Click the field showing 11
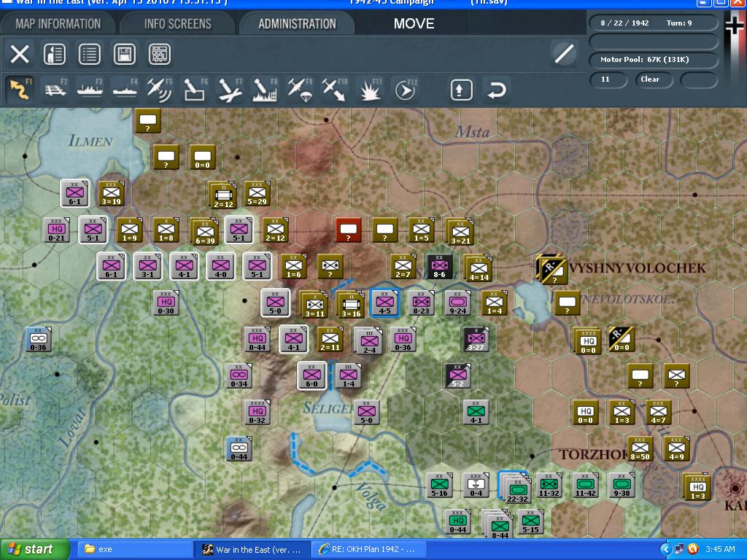This screenshot has width=747, height=560. 608,79
